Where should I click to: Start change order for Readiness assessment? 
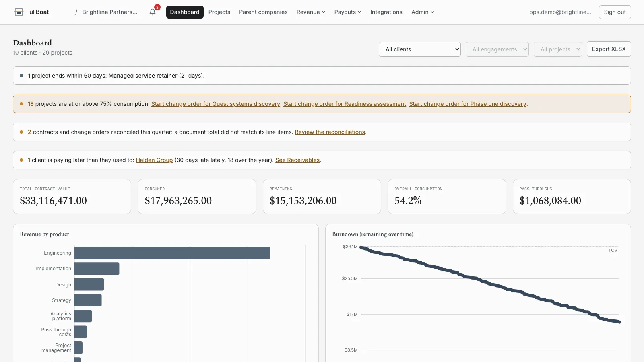pyautogui.click(x=345, y=104)
